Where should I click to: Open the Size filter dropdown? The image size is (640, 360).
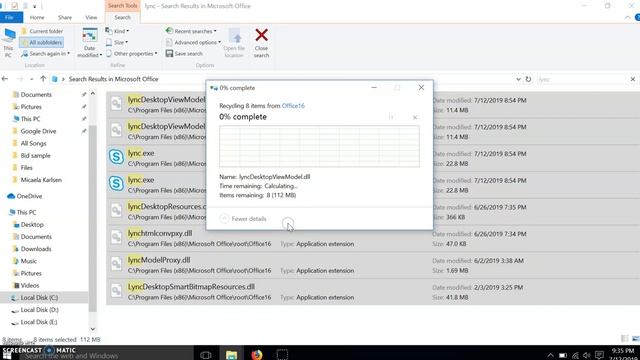pos(117,42)
